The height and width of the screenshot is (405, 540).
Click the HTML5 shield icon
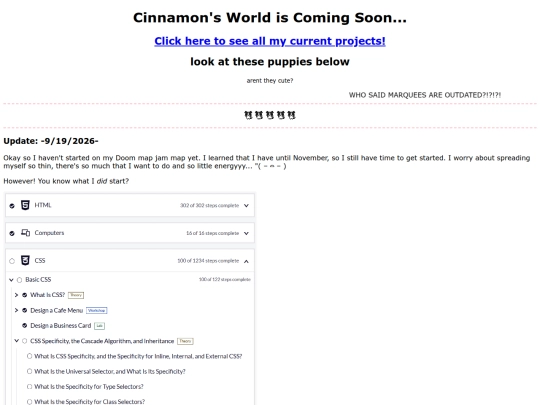(25, 205)
